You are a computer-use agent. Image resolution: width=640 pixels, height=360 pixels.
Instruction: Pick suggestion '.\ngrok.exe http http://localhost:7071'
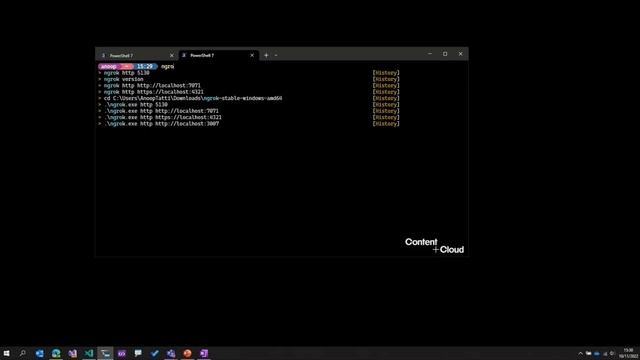pyautogui.click(x=161, y=111)
